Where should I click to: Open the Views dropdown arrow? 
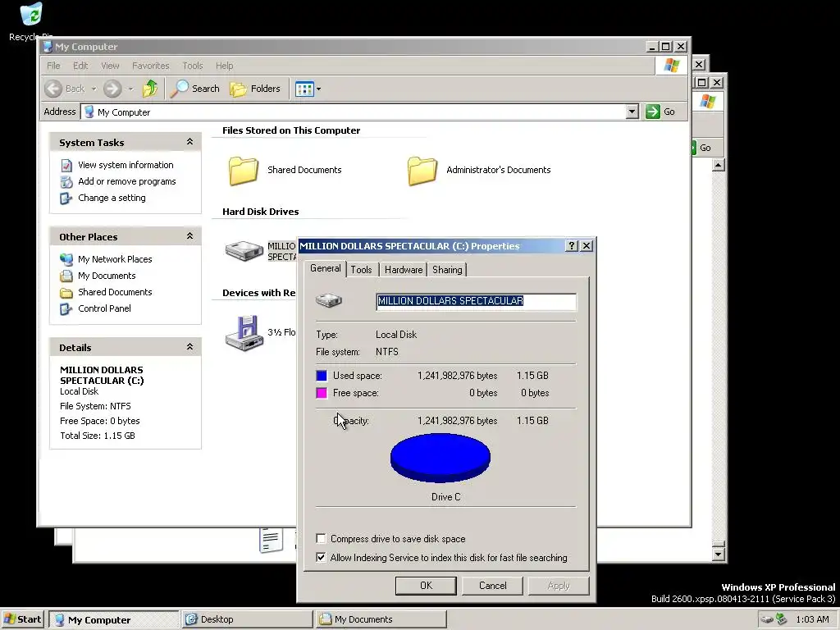pyautogui.click(x=319, y=89)
